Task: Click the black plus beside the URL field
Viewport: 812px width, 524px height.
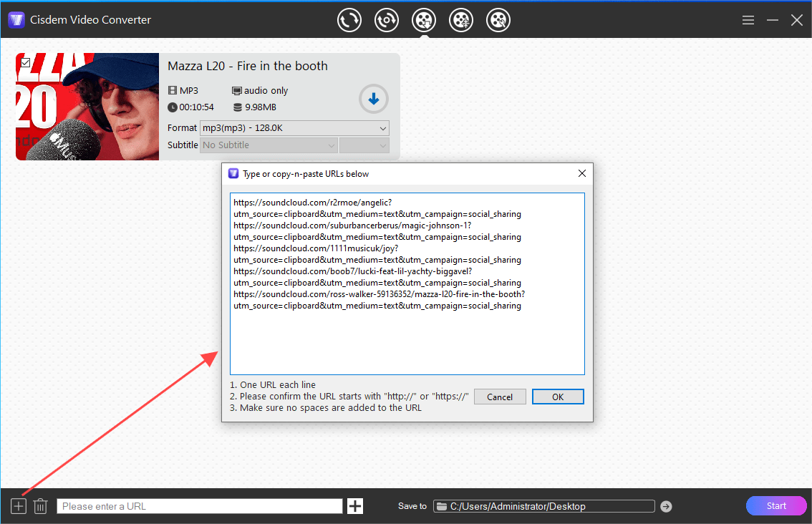Action: [355, 505]
